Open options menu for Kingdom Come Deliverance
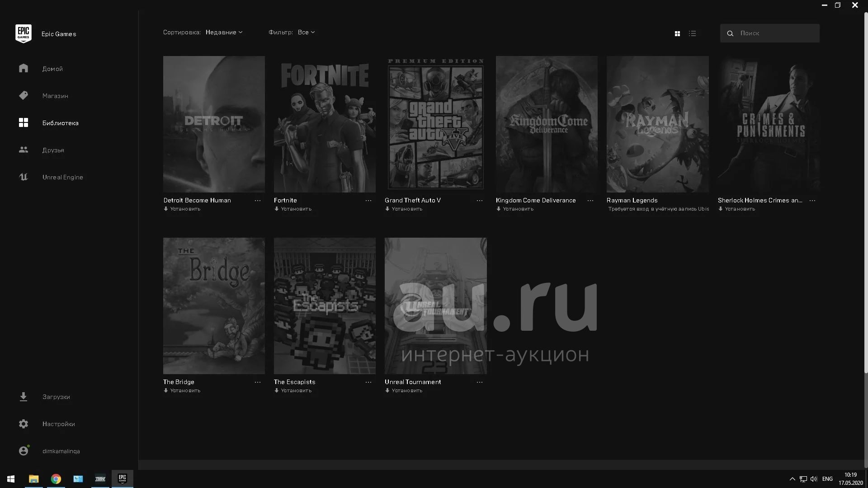This screenshot has width=868, height=488. [590, 201]
